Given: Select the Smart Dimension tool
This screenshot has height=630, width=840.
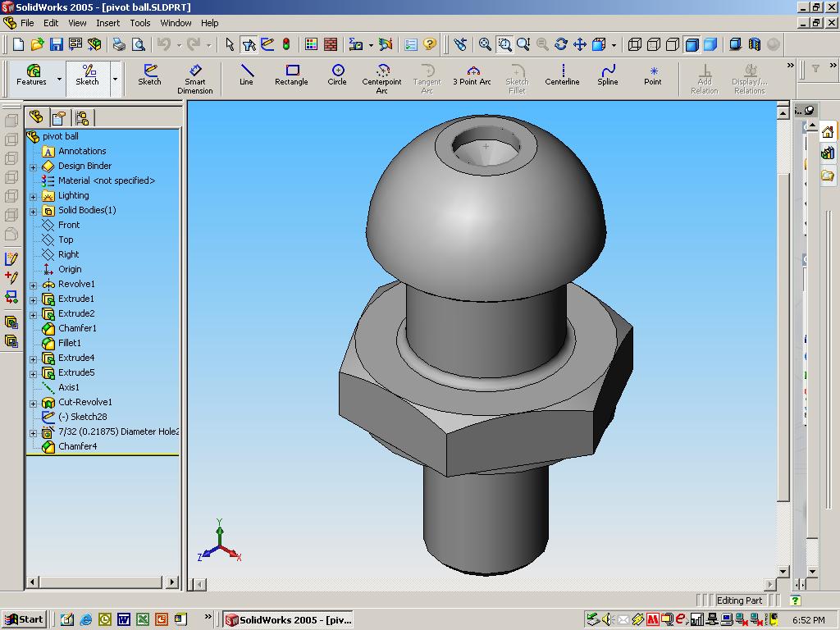Looking at the screenshot, I should (x=195, y=79).
